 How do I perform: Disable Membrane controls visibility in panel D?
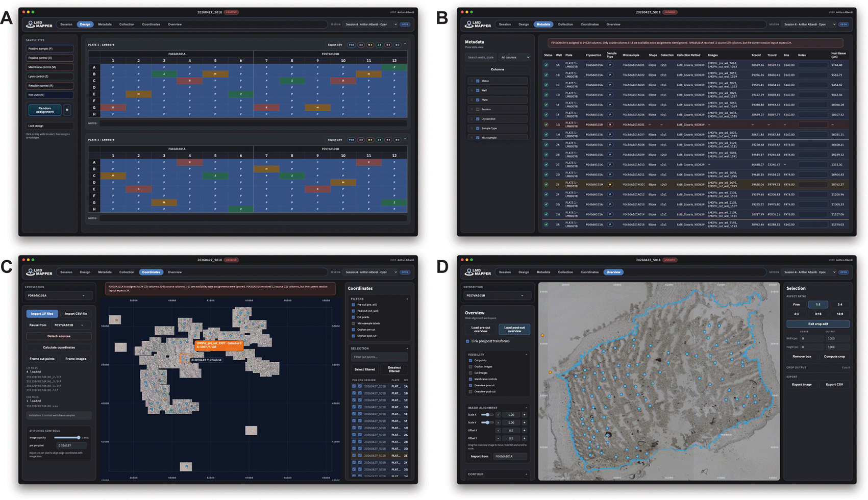coord(470,379)
